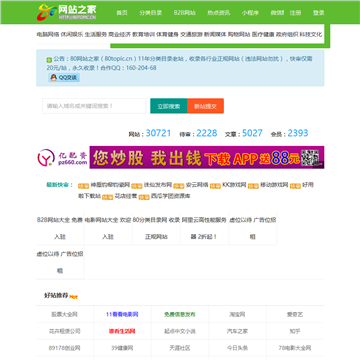Open the KK游戏网 quick-review link
The height and width of the screenshot is (360, 360).
pos(234,185)
